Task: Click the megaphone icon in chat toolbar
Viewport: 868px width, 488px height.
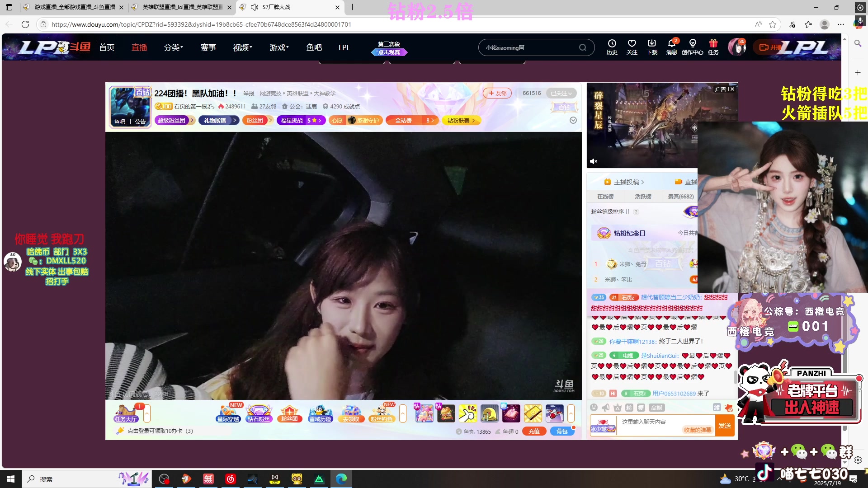Action: click(606, 407)
